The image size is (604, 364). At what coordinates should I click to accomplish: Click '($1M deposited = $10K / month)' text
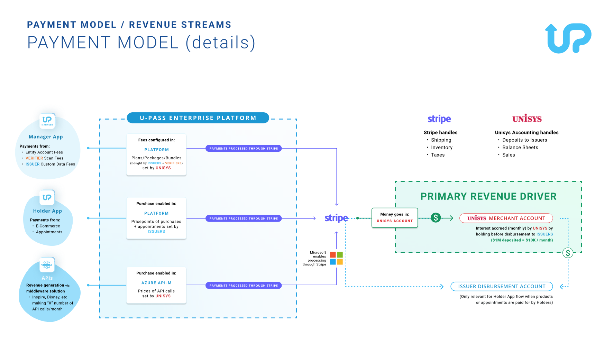[522, 240]
